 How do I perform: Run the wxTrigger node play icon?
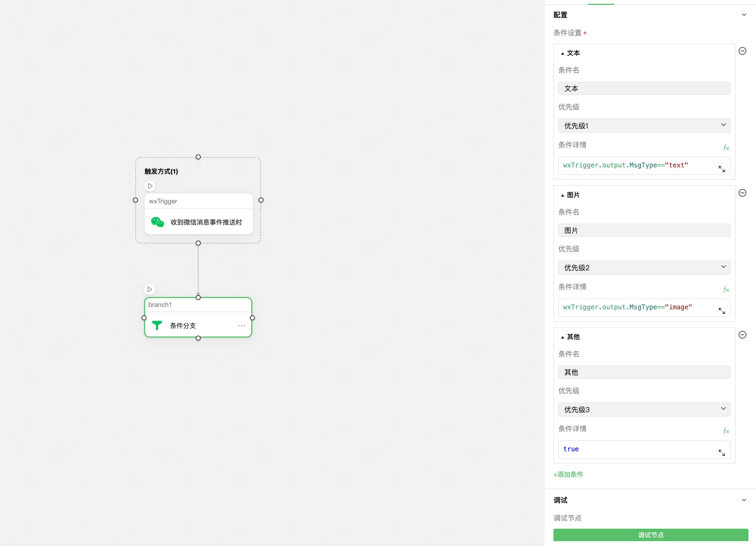[150, 186]
